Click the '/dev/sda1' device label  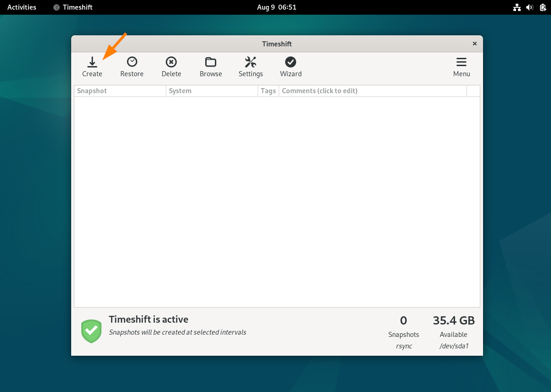(454, 346)
